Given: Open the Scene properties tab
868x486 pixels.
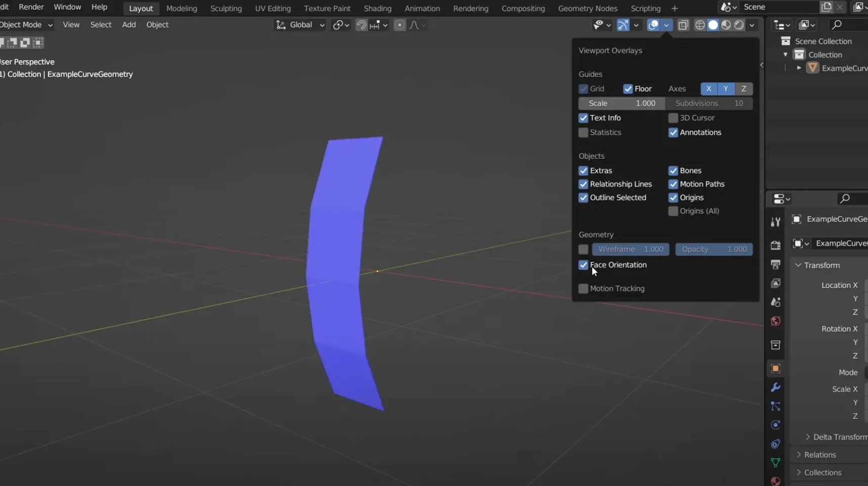Looking at the screenshot, I should pos(776,302).
